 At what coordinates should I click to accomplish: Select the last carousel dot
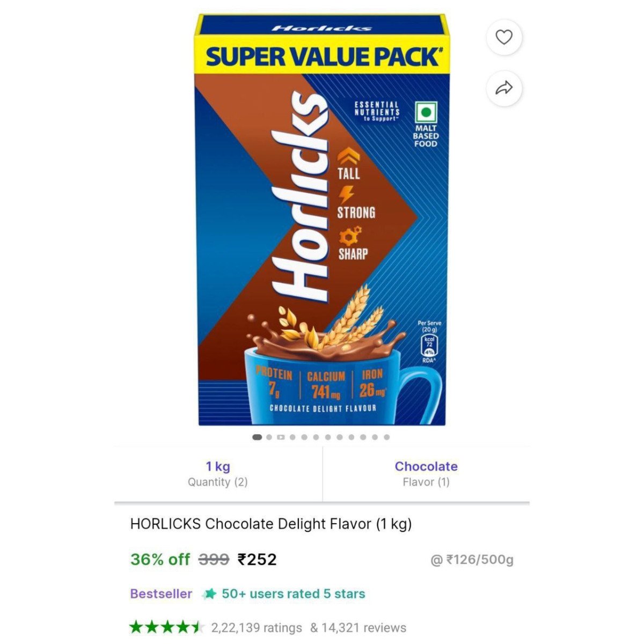pos(386,437)
